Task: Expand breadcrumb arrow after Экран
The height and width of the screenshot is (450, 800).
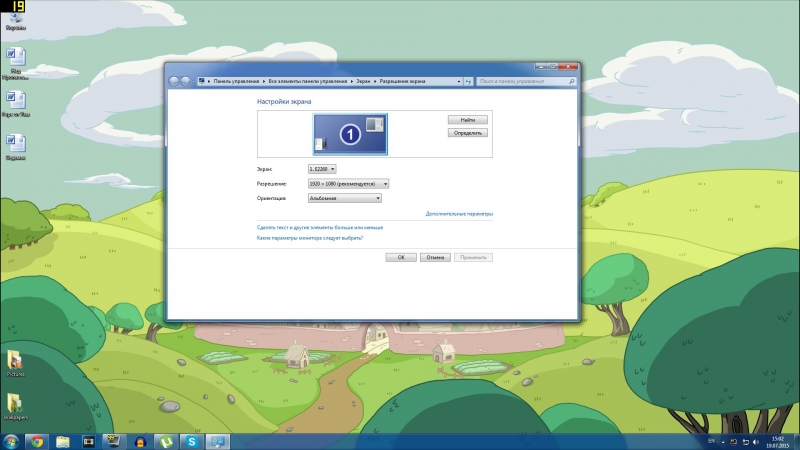Action: 375,81
